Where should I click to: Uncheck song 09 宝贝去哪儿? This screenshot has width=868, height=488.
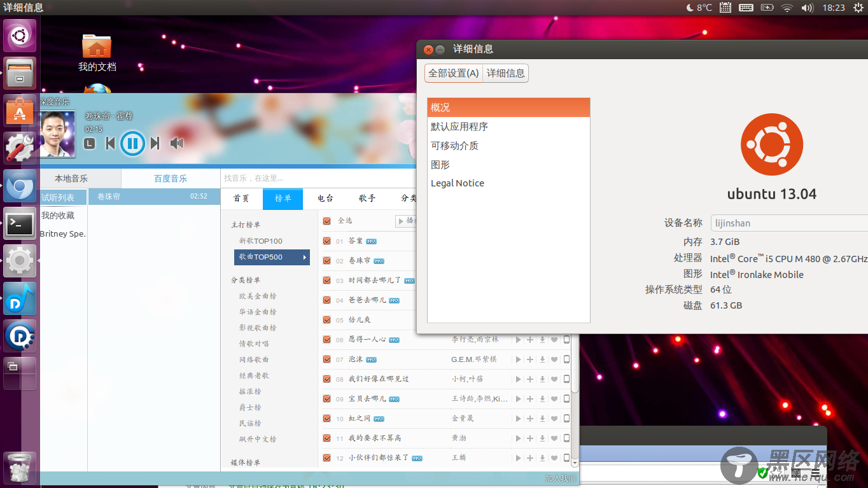327,399
